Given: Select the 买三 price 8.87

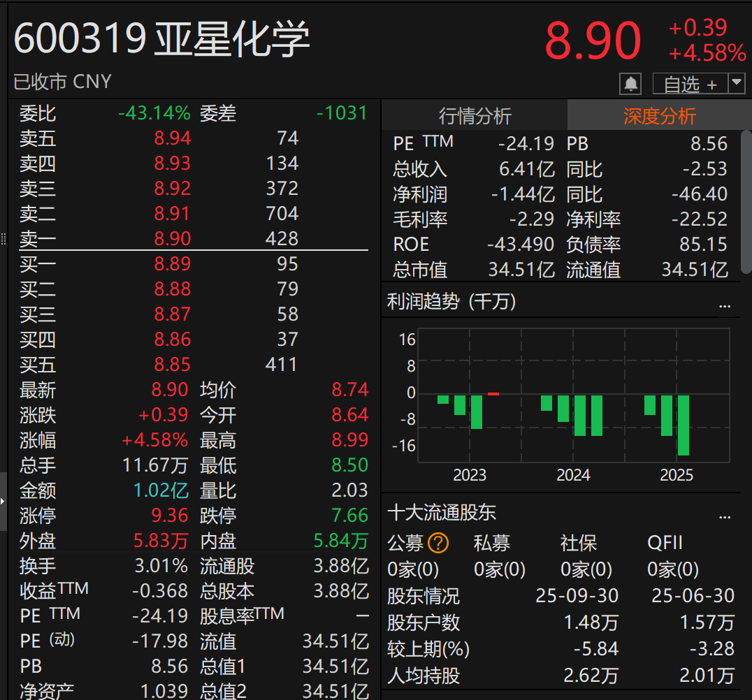Looking at the screenshot, I should [x=172, y=314].
